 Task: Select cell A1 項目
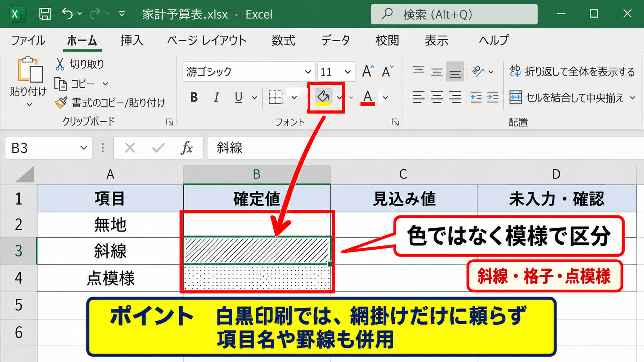pos(110,199)
